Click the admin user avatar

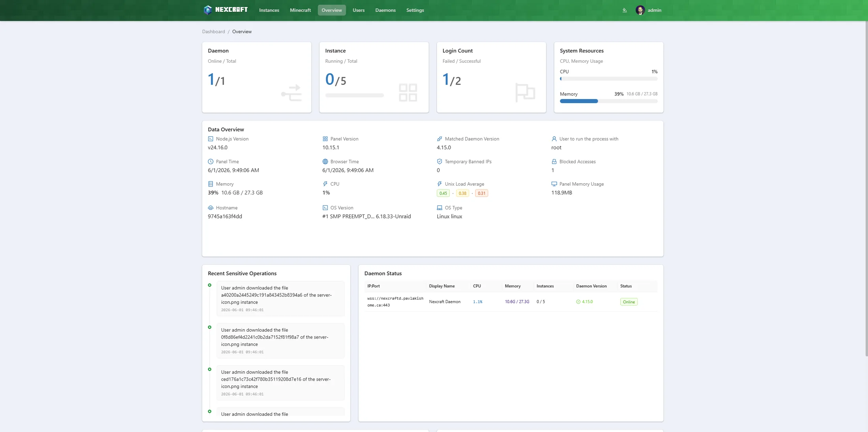(640, 10)
